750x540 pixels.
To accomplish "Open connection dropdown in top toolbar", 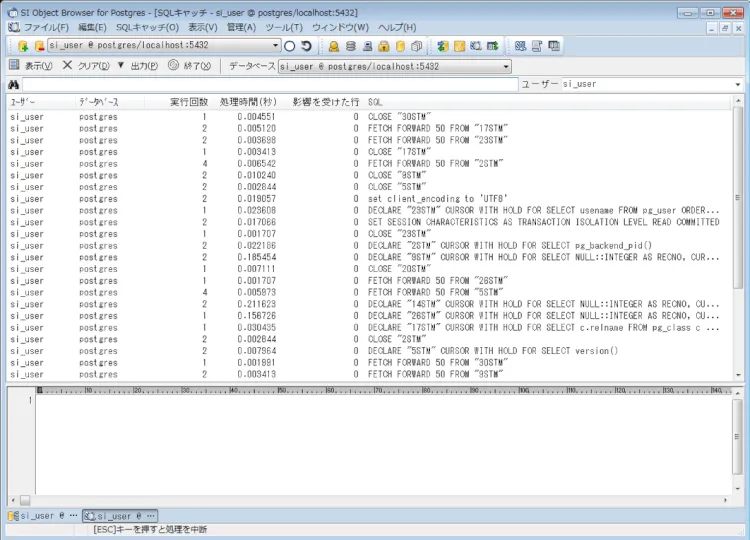I will click(x=276, y=45).
